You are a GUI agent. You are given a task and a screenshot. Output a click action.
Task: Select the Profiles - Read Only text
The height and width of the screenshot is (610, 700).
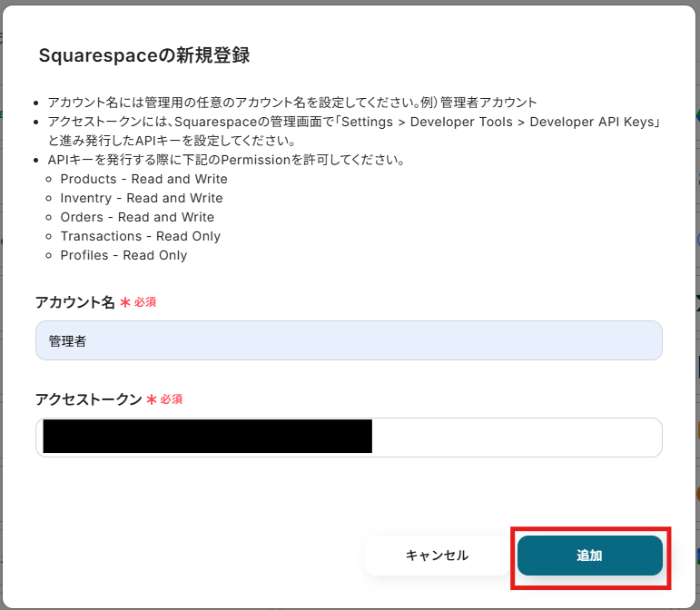point(123,256)
